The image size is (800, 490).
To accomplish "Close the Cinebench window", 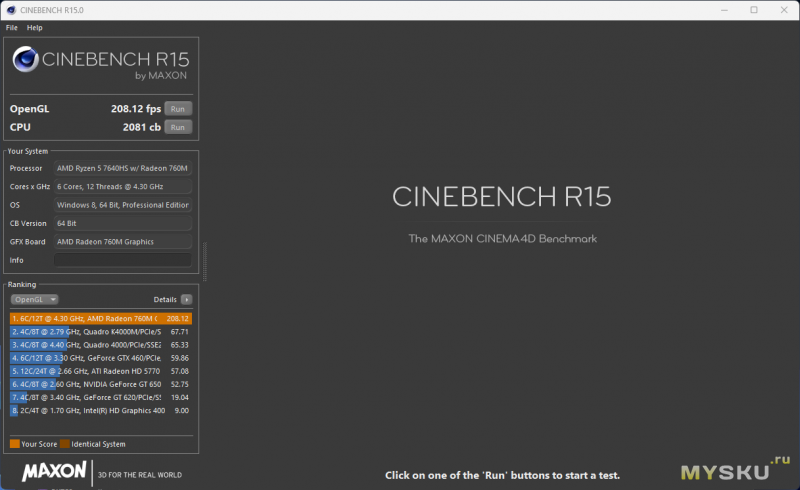I will click(784, 10).
